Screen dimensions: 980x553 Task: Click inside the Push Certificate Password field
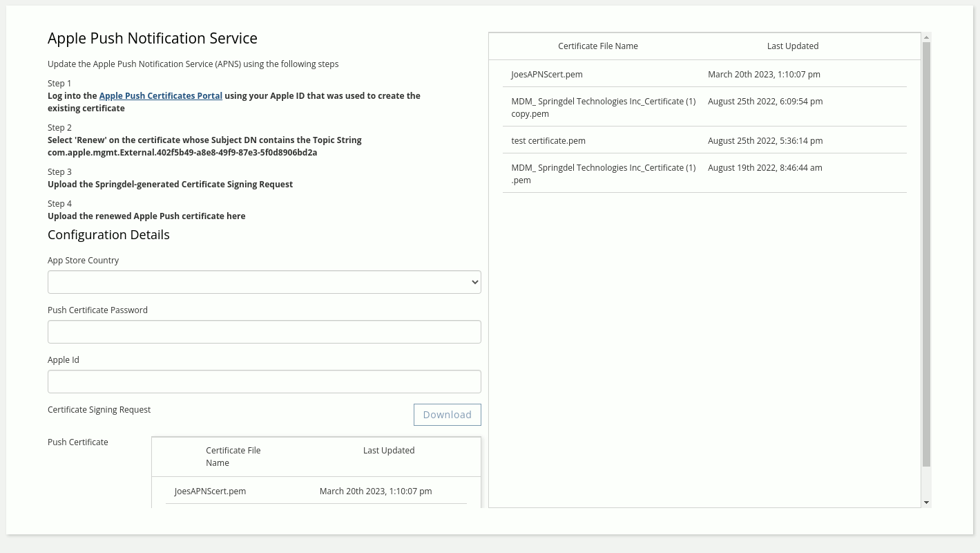pyautogui.click(x=265, y=332)
